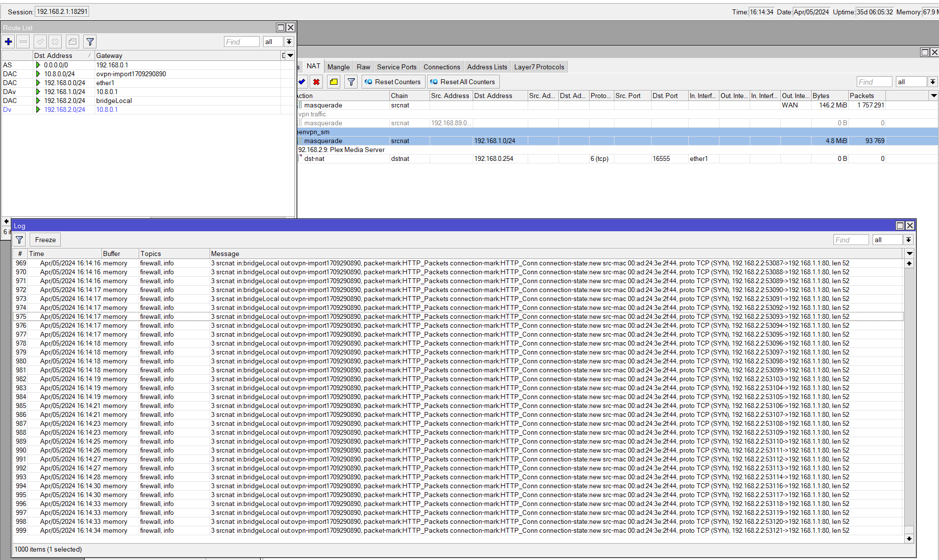Select the route 0.0.0.0/0 via 192.168.0.1
Viewport: 939px width, 560px height.
148,65
